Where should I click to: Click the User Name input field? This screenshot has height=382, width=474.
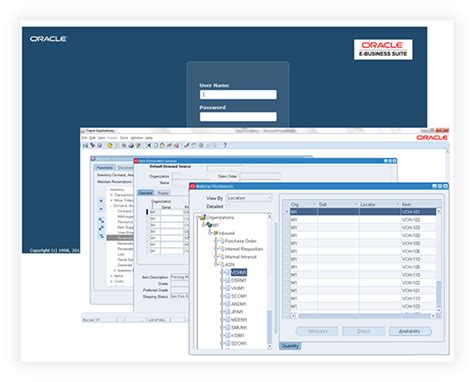(x=238, y=94)
